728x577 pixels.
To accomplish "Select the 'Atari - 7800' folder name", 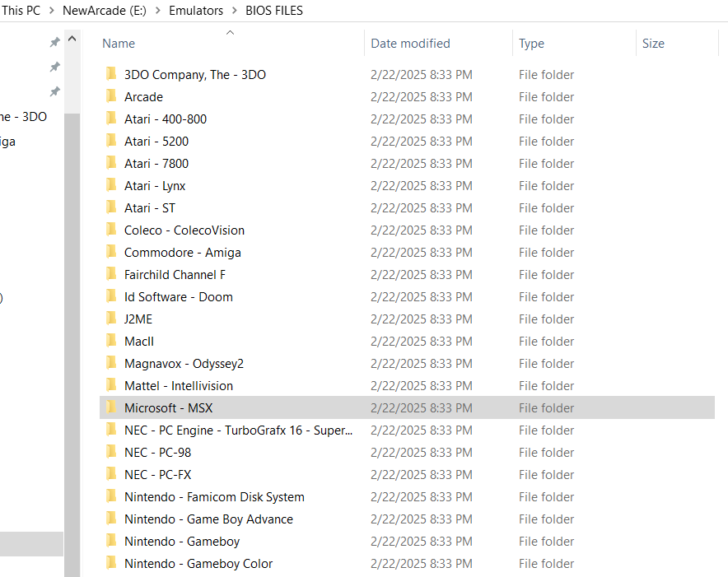I will 156,164.
